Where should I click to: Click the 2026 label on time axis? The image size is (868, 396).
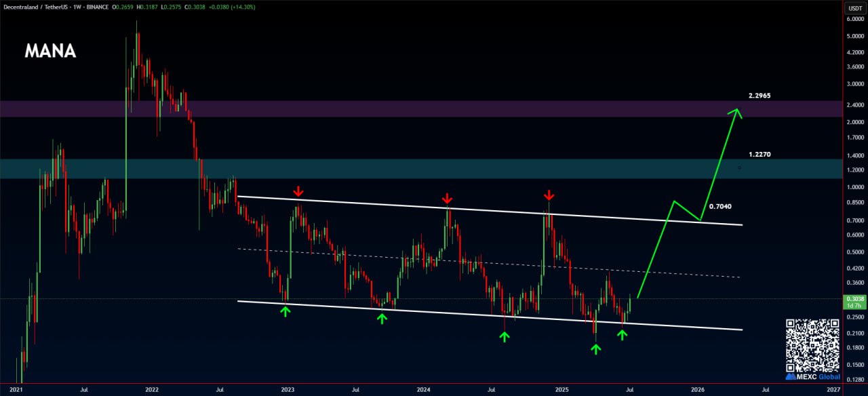698,390
